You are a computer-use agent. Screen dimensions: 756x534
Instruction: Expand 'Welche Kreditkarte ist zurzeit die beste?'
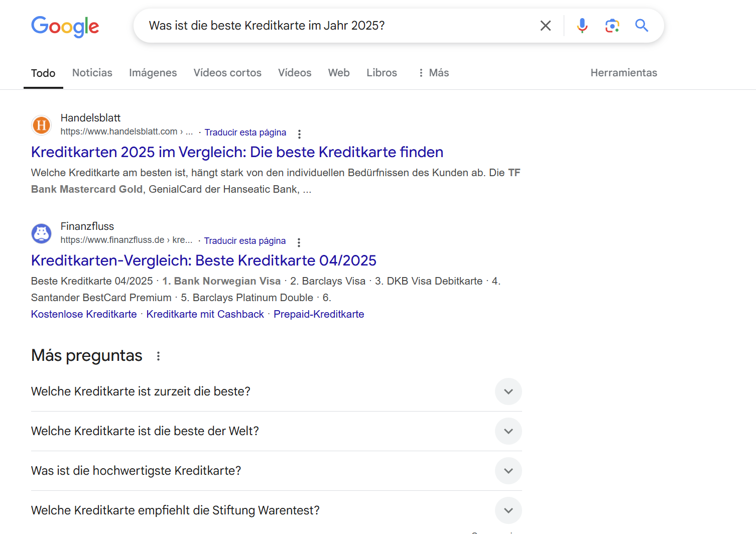(x=276, y=391)
